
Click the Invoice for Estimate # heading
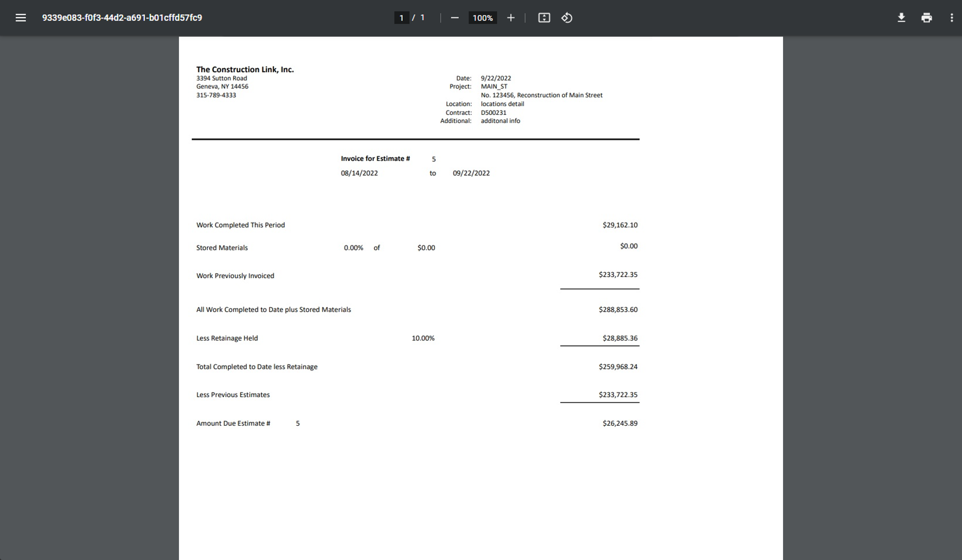click(375, 158)
